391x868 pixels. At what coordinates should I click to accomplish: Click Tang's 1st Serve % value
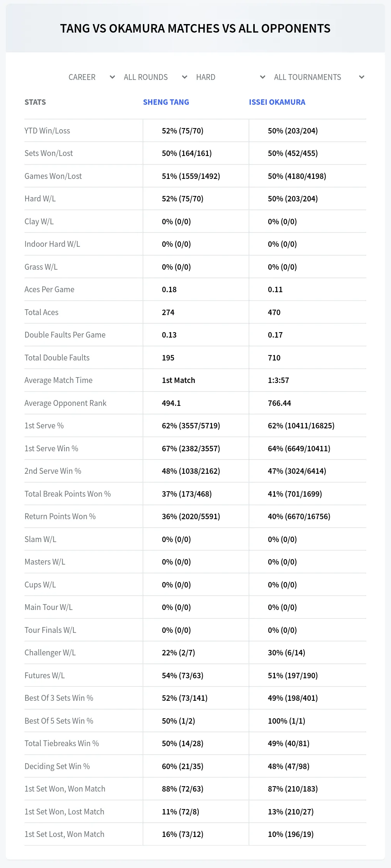(191, 426)
